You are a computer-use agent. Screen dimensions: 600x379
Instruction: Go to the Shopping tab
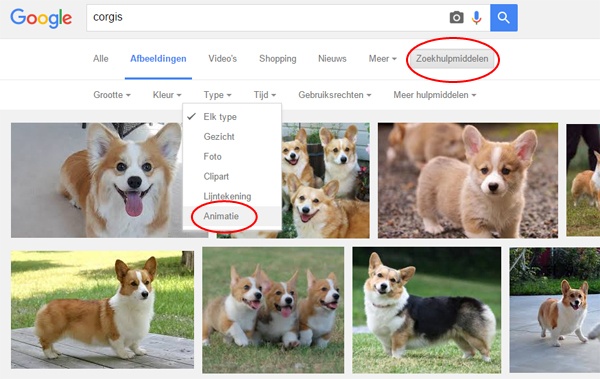click(277, 59)
